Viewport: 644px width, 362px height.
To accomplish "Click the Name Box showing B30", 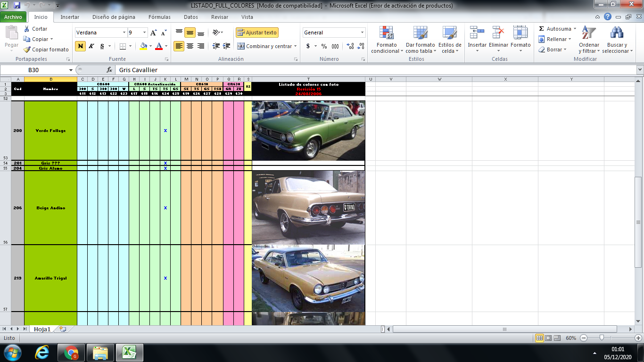I will [x=34, y=70].
